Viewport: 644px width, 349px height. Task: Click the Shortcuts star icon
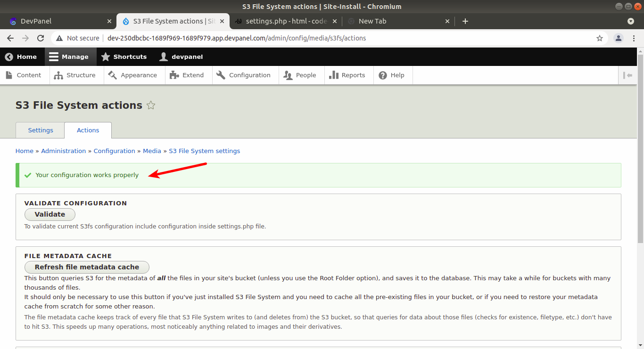pyautogui.click(x=106, y=57)
